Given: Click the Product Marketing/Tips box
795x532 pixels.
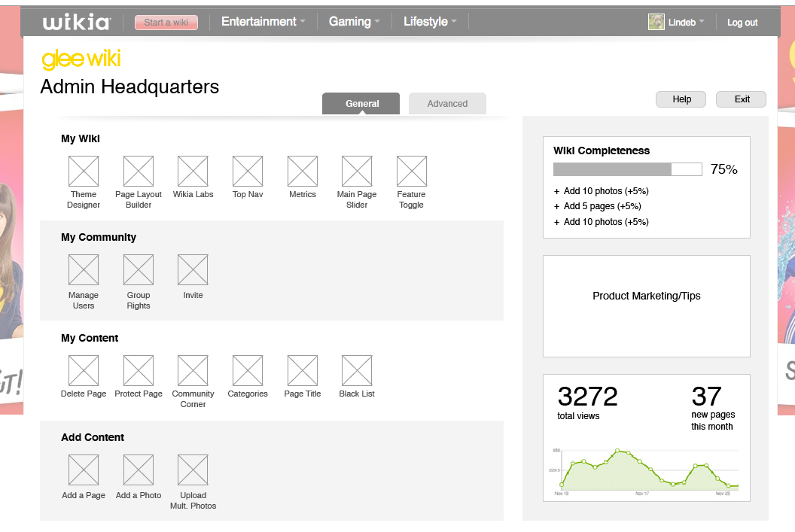Looking at the screenshot, I should [647, 306].
